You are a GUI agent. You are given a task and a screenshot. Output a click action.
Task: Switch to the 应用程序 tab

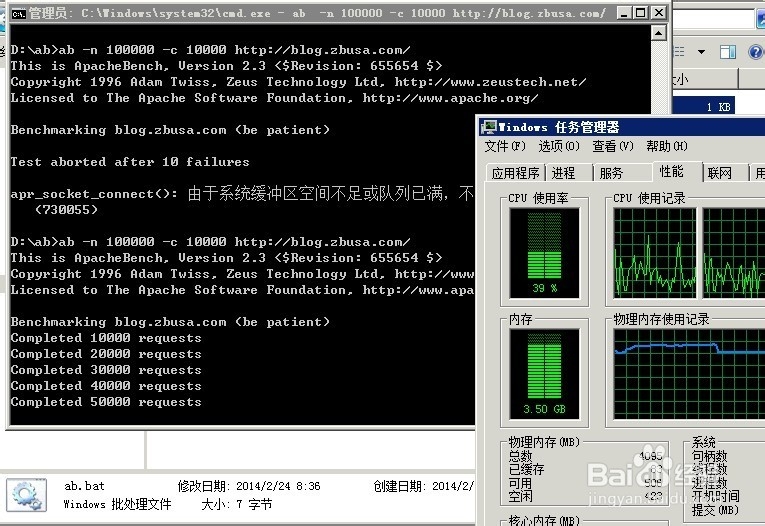tap(515, 173)
